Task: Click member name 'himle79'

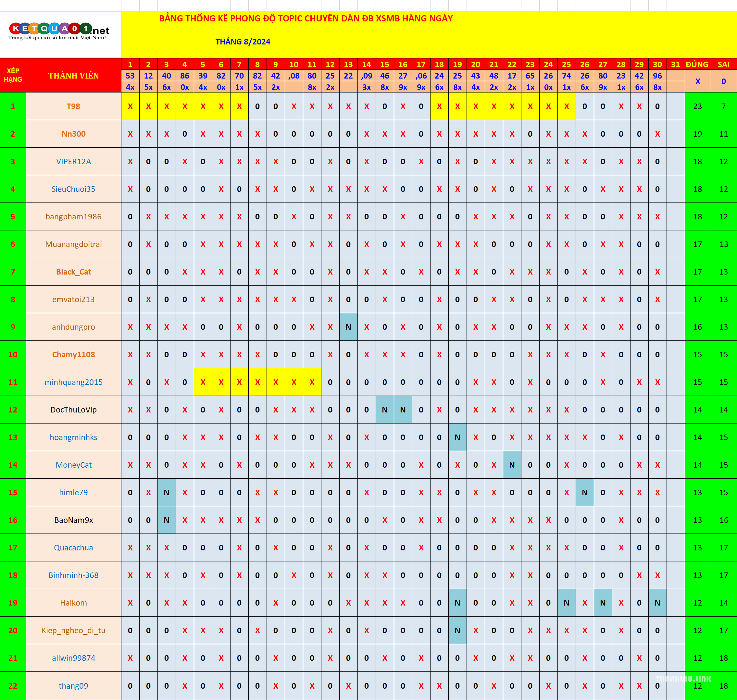Action: click(x=74, y=493)
